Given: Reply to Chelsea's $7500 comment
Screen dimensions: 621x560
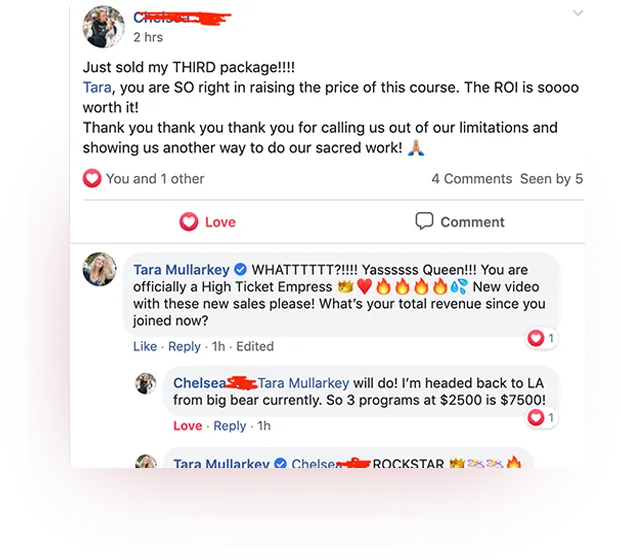Looking at the screenshot, I should tap(230, 426).
